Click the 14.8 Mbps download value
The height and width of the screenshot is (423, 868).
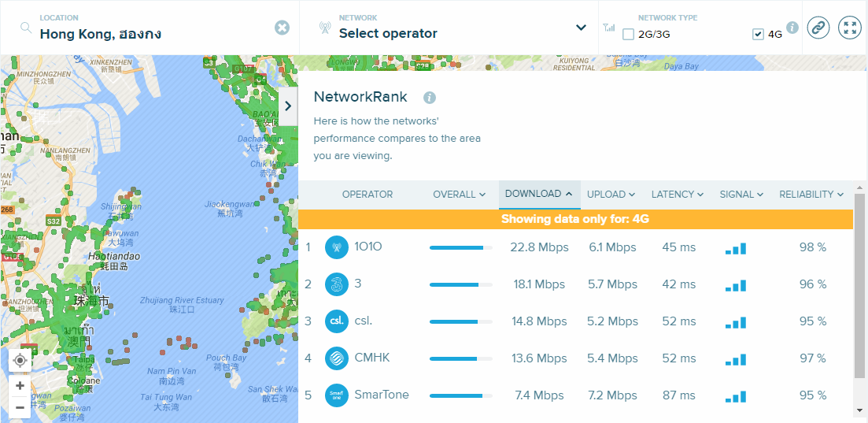pos(539,321)
